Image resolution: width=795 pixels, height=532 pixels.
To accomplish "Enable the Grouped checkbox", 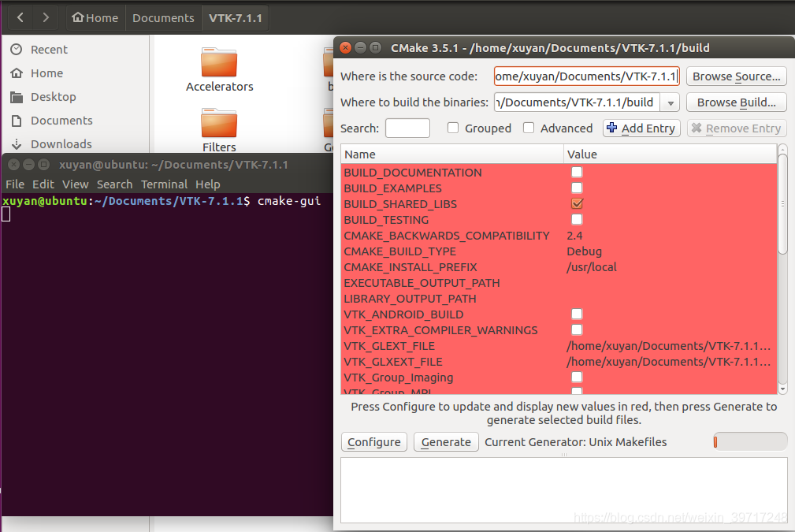I will [x=453, y=128].
